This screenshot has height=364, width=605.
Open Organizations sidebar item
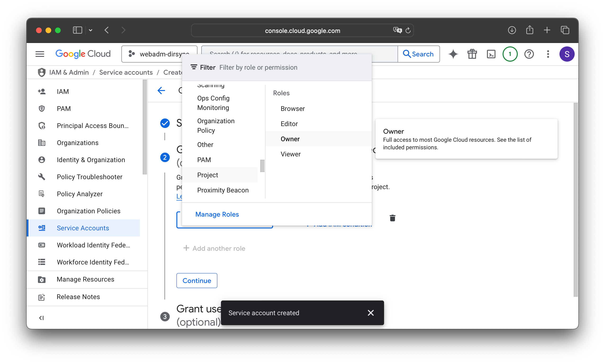click(83, 142)
